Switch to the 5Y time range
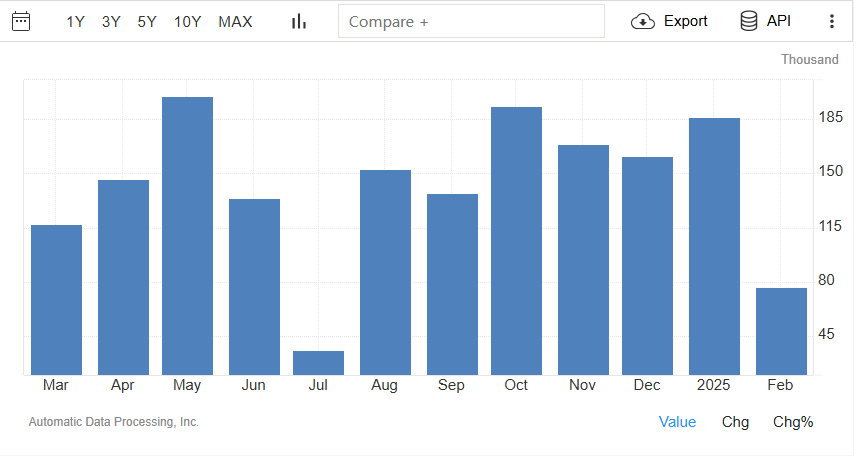Image resolution: width=857 pixels, height=458 pixels. point(147,21)
